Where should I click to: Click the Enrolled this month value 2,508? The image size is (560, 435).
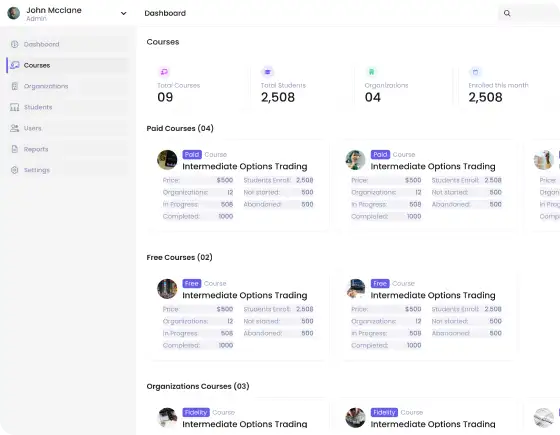point(485,97)
